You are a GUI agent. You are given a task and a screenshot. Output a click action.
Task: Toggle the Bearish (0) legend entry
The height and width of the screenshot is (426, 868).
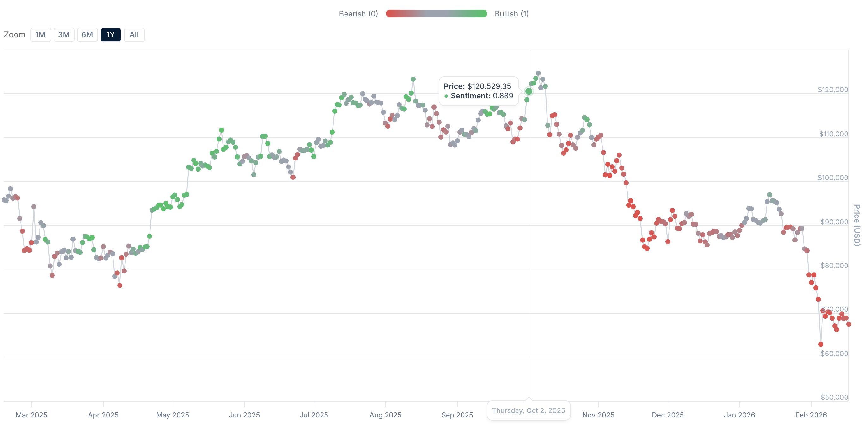click(x=358, y=14)
